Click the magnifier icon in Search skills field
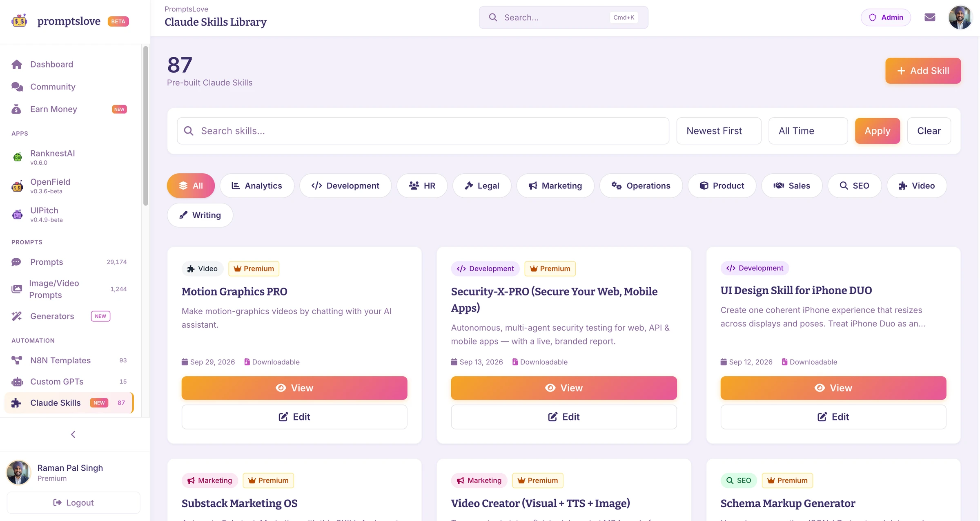Screen dimensions: 980x521 pos(189,131)
